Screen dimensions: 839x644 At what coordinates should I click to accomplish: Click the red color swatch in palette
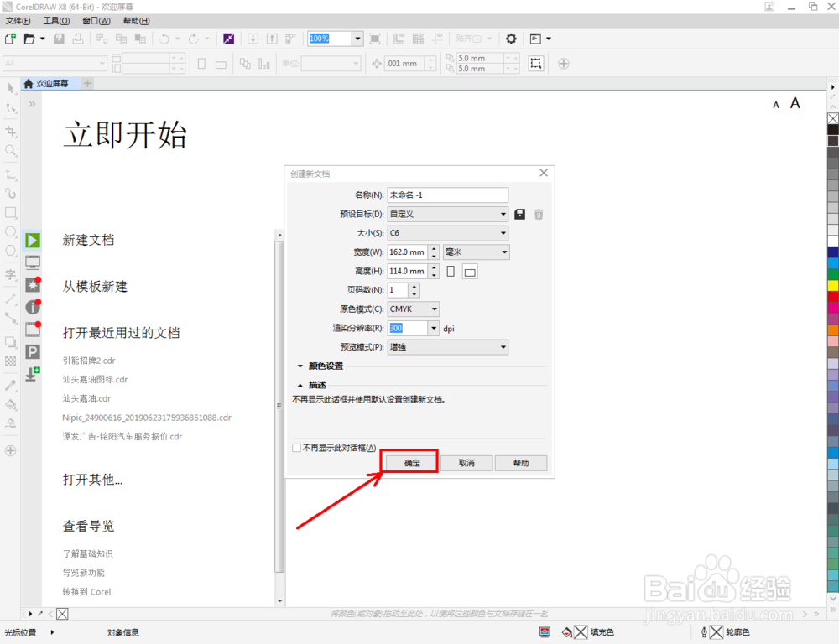pyautogui.click(x=833, y=296)
